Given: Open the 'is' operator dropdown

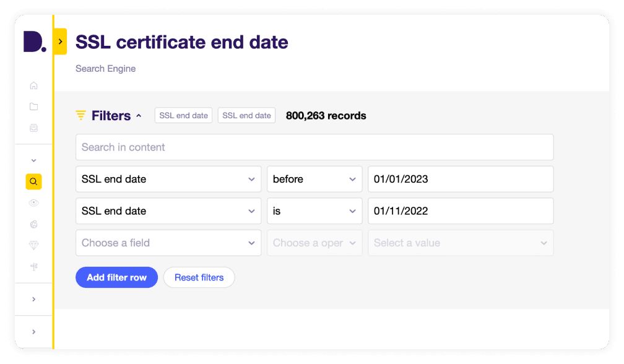Looking at the screenshot, I should click(x=314, y=211).
